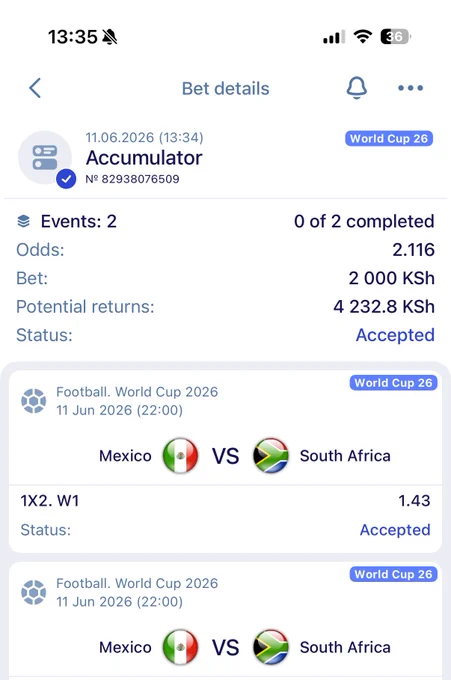Open the three-dots more options menu

coord(410,88)
